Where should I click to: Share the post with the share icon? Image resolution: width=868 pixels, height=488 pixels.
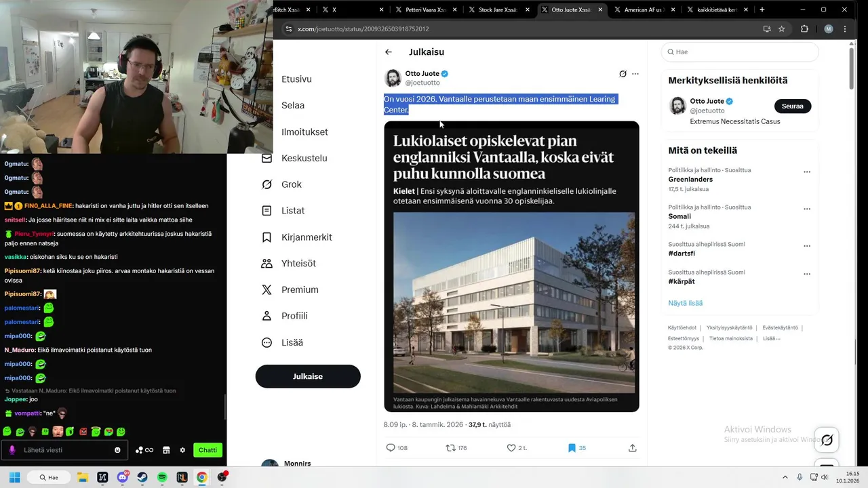[633, 448]
